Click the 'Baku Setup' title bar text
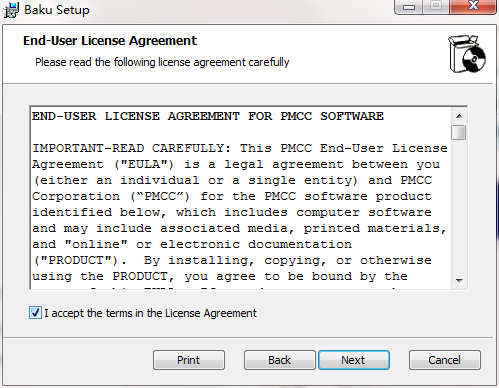499x388 pixels. (x=57, y=10)
